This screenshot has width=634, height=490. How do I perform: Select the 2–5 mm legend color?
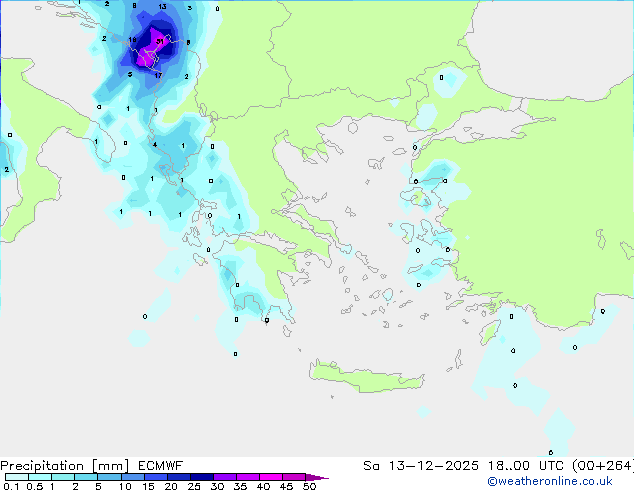86,477
